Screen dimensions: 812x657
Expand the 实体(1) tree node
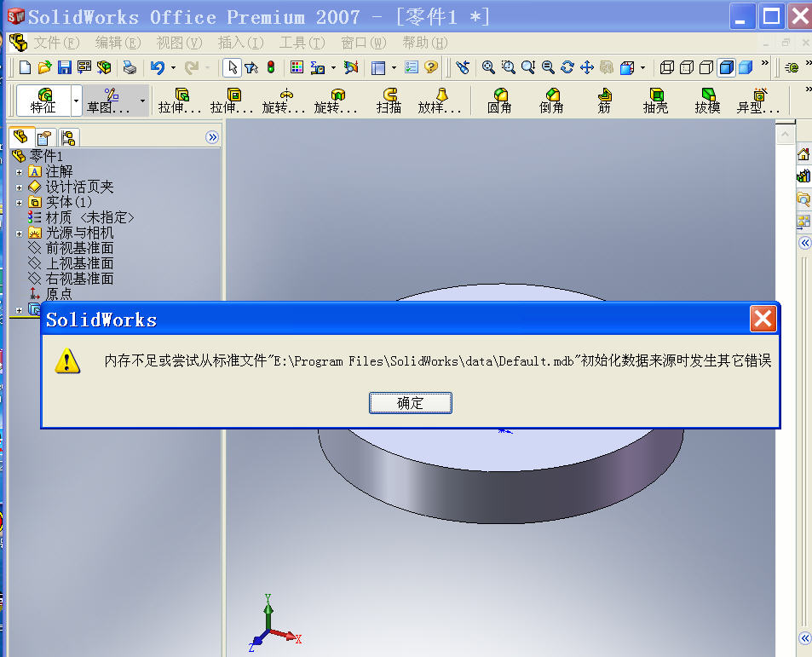19,203
